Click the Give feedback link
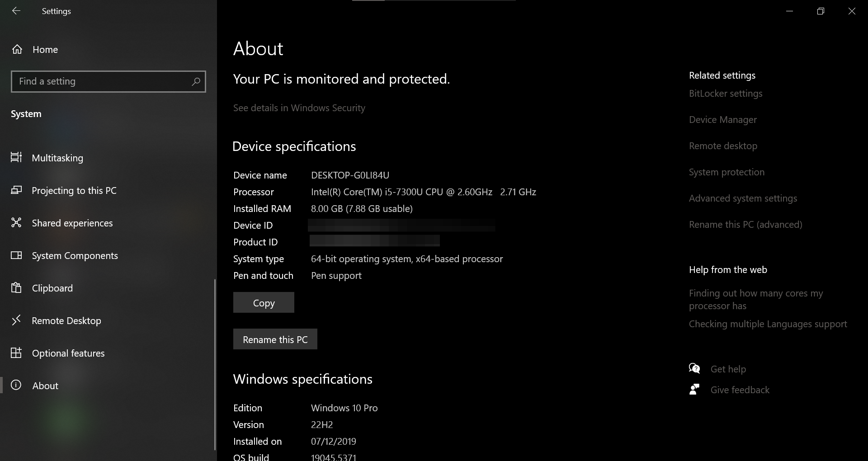 [x=740, y=390]
